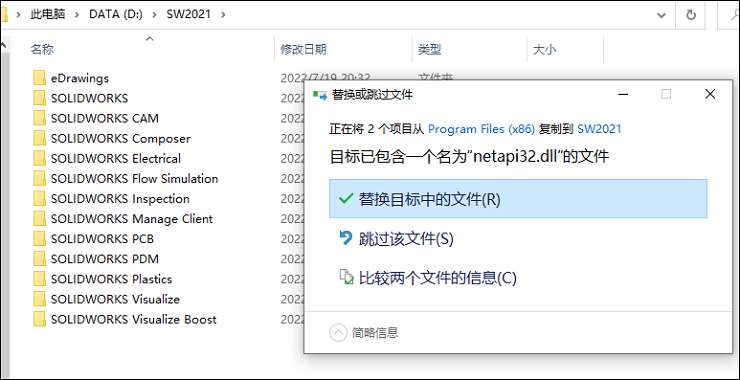This screenshot has width=740, height=380.
Task: Select the SOLIDWORKS Flow Simulation folder name
Action: pyautogui.click(x=135, y=178)
